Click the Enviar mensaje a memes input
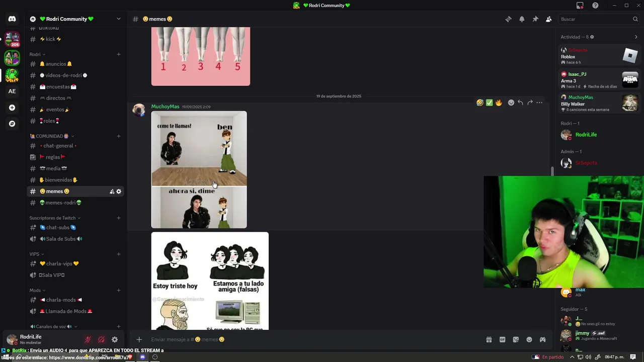 pyautogui.click(x=314, y=339)
